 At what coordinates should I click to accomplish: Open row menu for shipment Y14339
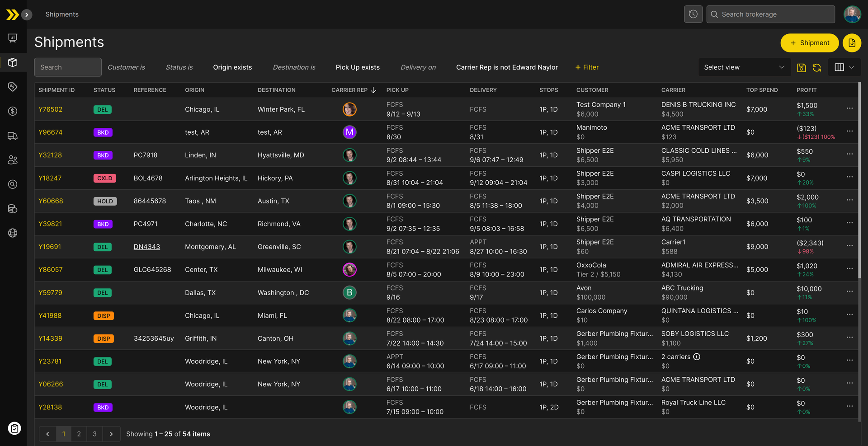coord(849,338)
